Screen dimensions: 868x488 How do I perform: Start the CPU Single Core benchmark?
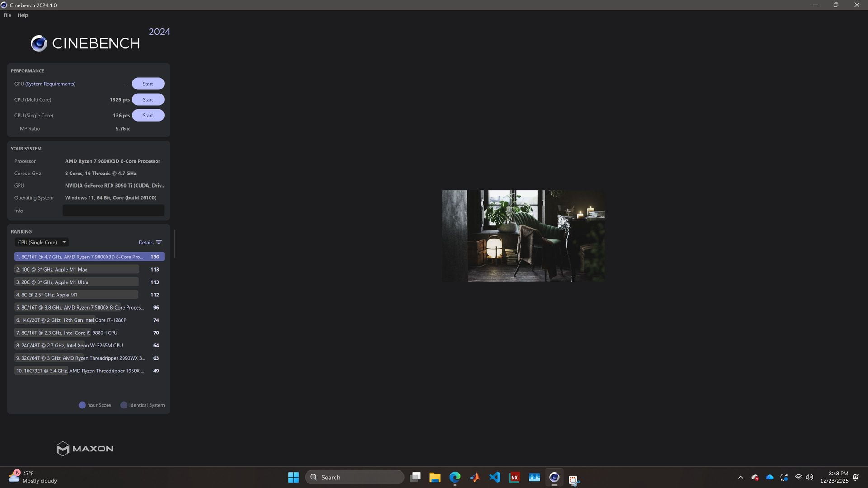[148, 115]
